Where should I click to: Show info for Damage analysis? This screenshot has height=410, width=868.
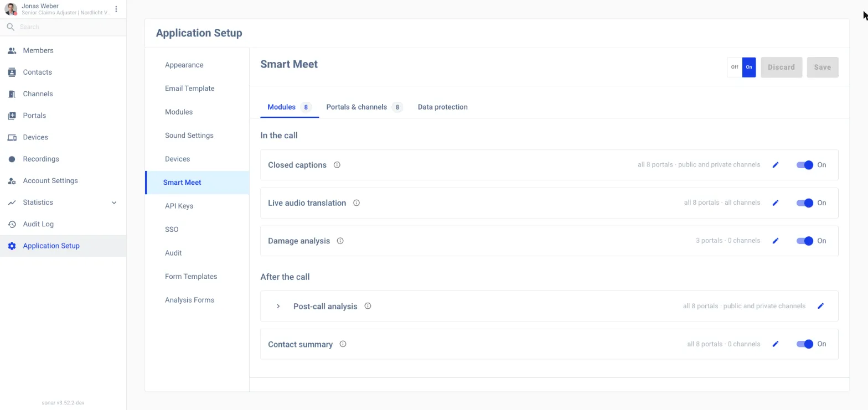coord(340,241)
